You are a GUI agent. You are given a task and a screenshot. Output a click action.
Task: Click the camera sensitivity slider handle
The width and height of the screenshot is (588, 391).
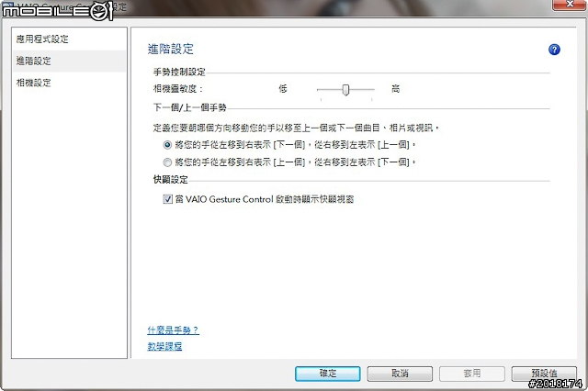coord(346,89)
